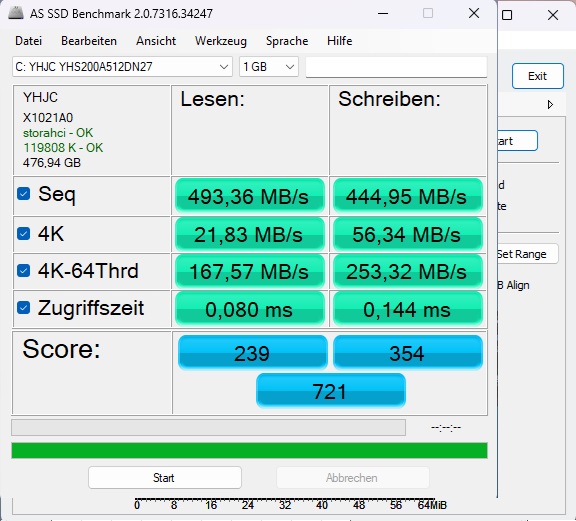Viewport: 576px width, 521px height.
Task: Click the Set Range button in background window
Action: pos(528,254)
